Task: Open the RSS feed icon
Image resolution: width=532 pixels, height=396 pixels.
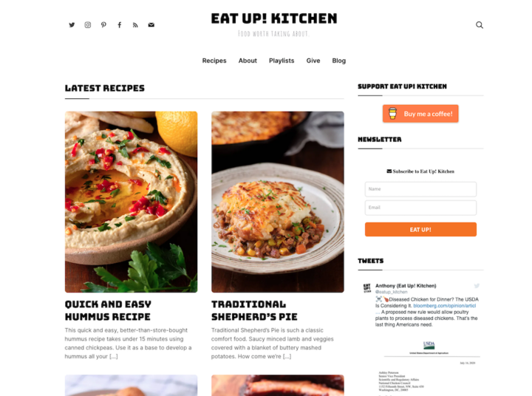Action: (x=135, y=25)
